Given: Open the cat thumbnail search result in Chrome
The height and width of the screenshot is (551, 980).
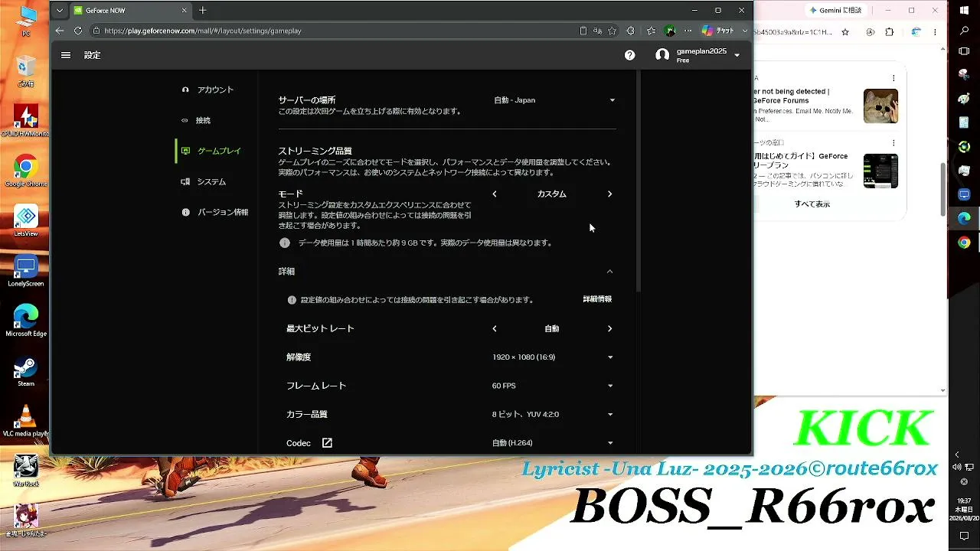Looking at the screenshot, I should coord(880,106).
